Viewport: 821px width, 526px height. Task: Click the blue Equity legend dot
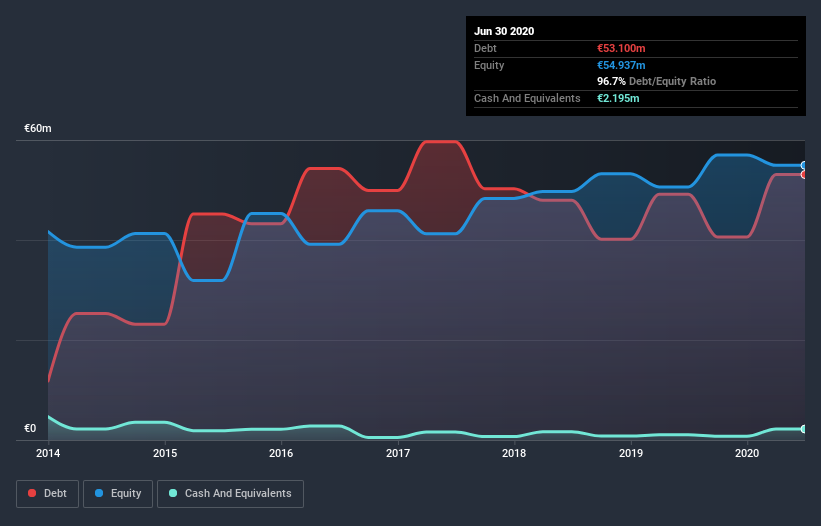coord(99,493)
